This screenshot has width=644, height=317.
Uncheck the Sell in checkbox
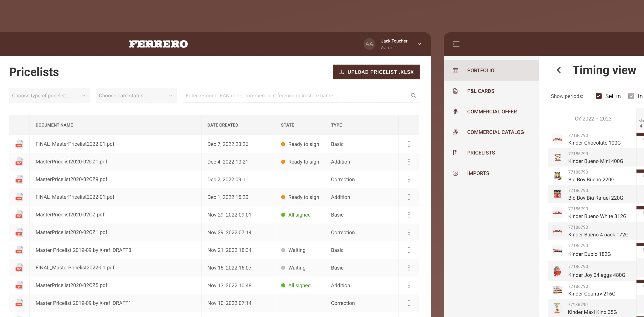tap(598, 96)
